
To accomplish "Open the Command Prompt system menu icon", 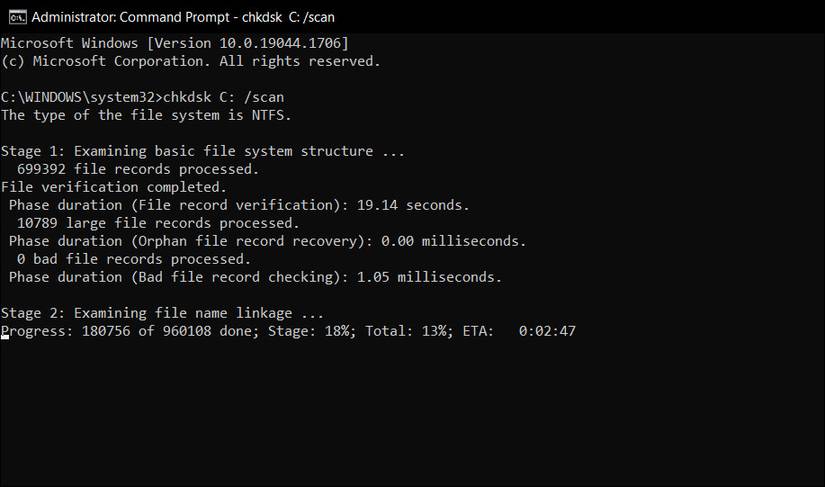I will 15,16.
